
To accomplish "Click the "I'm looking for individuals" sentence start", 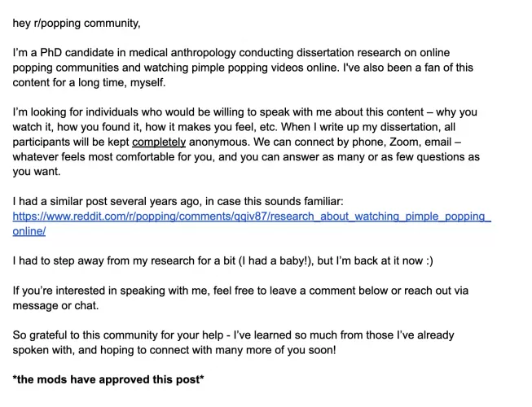I will 81,112.
